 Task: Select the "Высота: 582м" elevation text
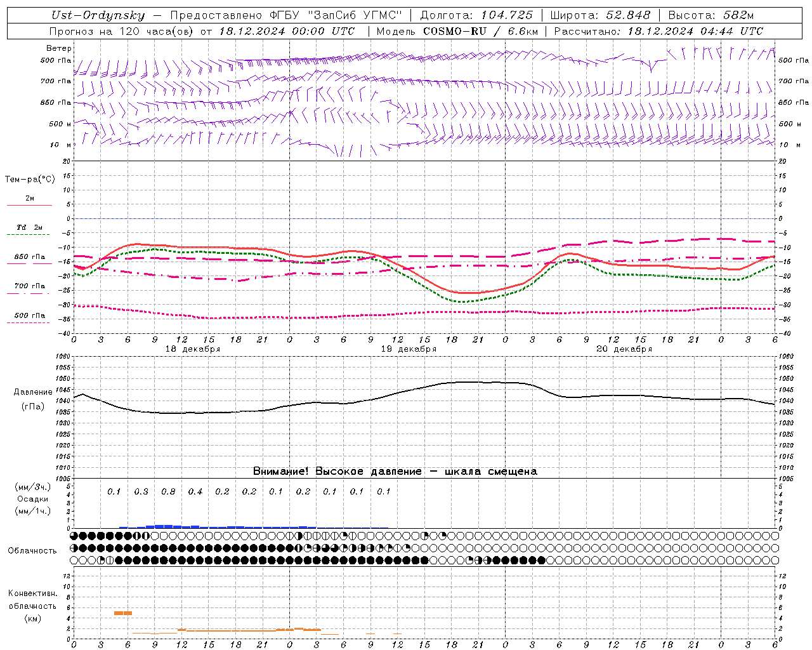click(711, 15)
